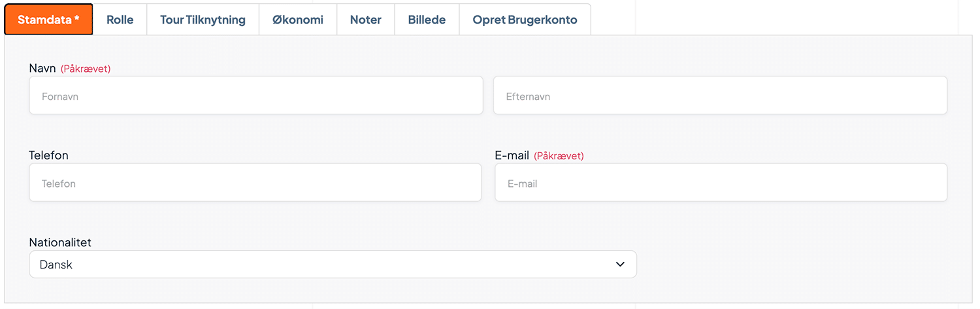Screen dimensions: 980x309
Task: Click into the Efternavn text field
Action: pyautogui.click(x=720, y=96)
